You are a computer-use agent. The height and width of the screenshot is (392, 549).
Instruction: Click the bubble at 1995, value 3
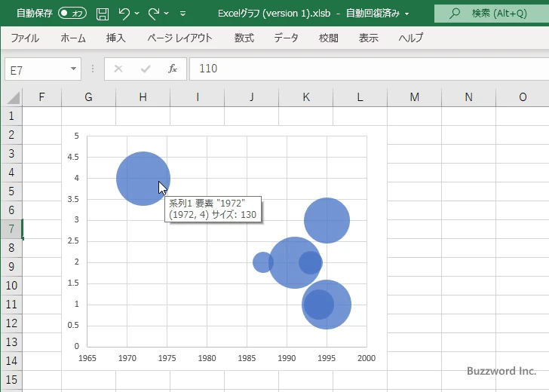pyautogui.click(x=327, y=220)
